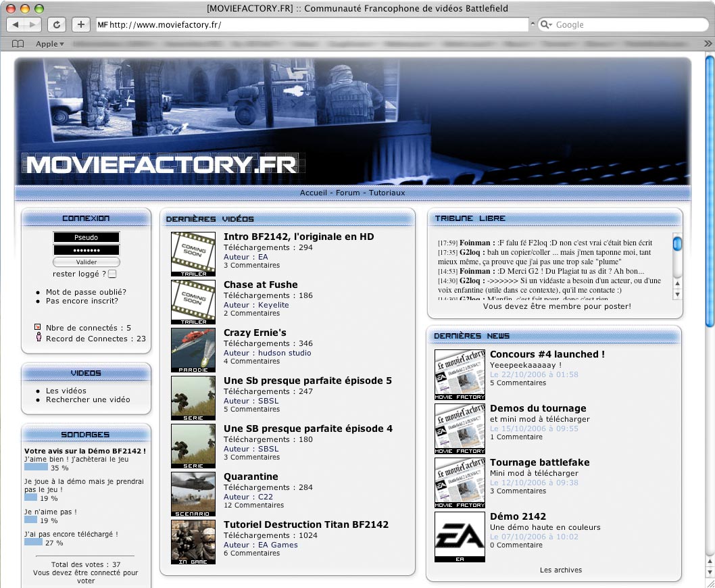The width and height of the screenshot is (715, 588).
Task: Open '12 Commentaires' under Quarantine
Action: [x=253, y=505]
